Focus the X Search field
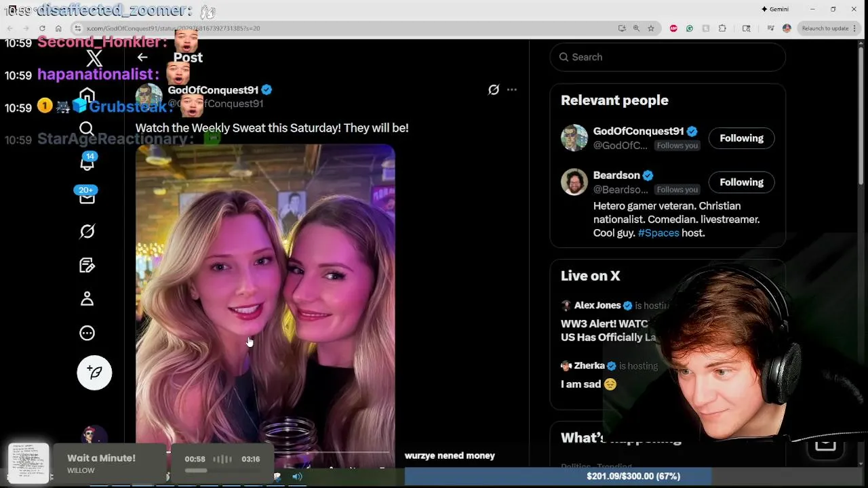 pos(668,57)
